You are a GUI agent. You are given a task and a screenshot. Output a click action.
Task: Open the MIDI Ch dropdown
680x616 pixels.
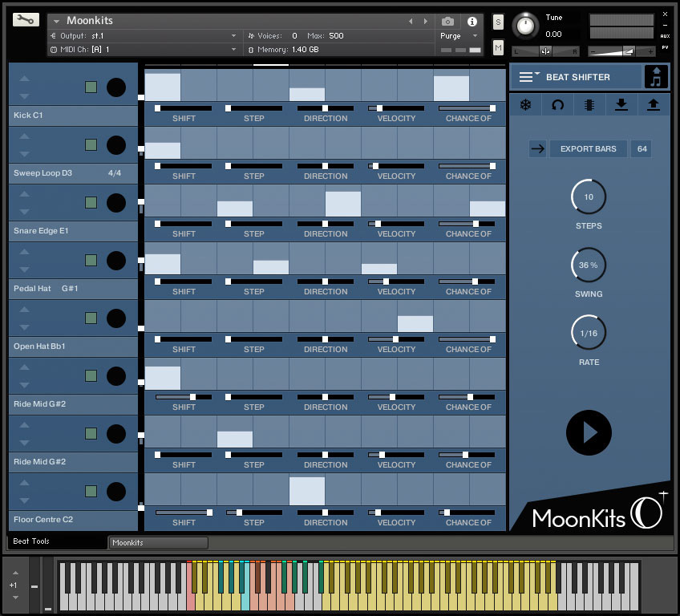(234, 50)
